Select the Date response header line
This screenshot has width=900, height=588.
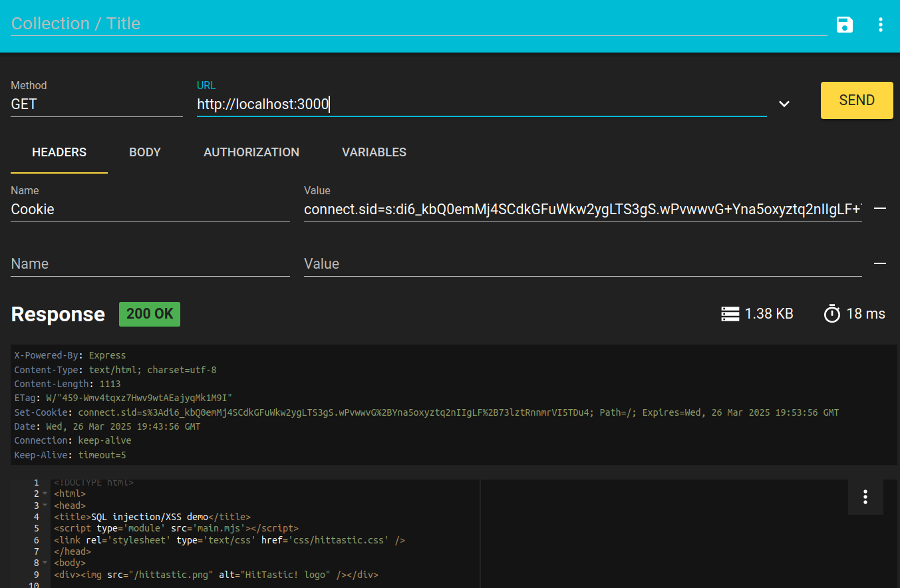[x=107, y=426]
